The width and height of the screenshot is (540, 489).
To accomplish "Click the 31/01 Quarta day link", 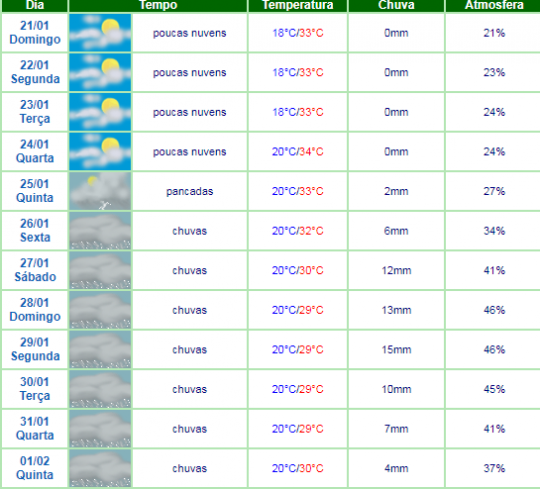I will pyautogui.click(x=35, y=428).
